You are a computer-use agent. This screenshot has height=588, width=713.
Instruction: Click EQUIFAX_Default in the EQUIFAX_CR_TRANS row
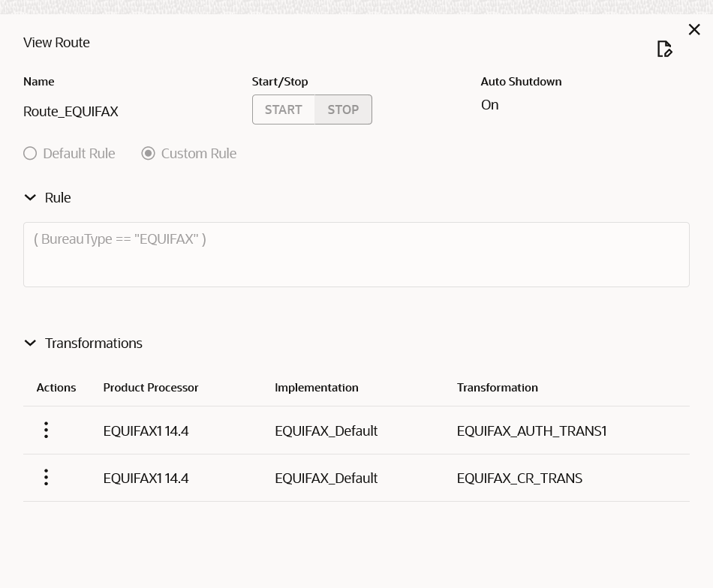326,478
